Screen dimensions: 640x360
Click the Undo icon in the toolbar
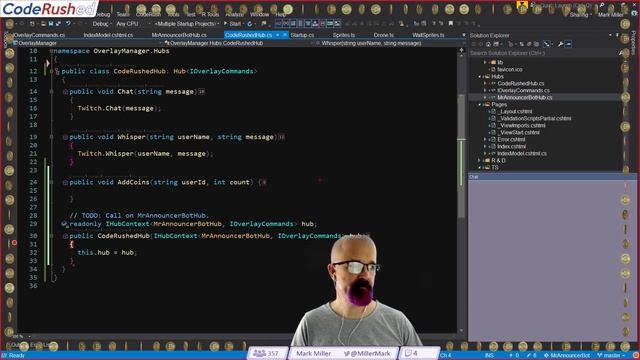point(69,24)
